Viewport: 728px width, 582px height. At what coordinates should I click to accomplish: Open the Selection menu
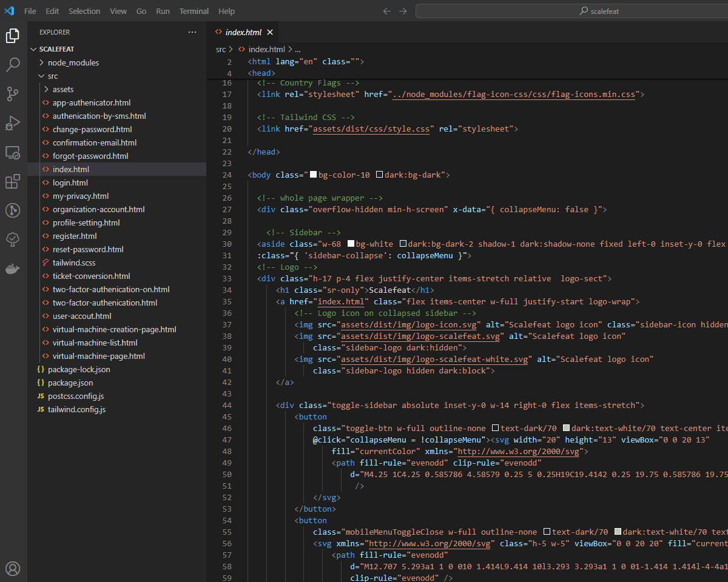click(x=84, y=11)
